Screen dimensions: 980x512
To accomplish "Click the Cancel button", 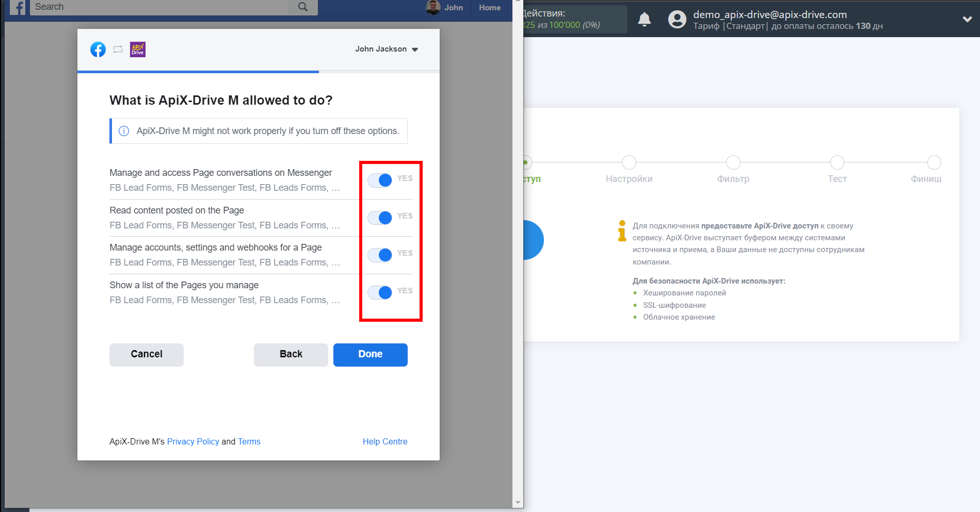I will click(147, 355).
